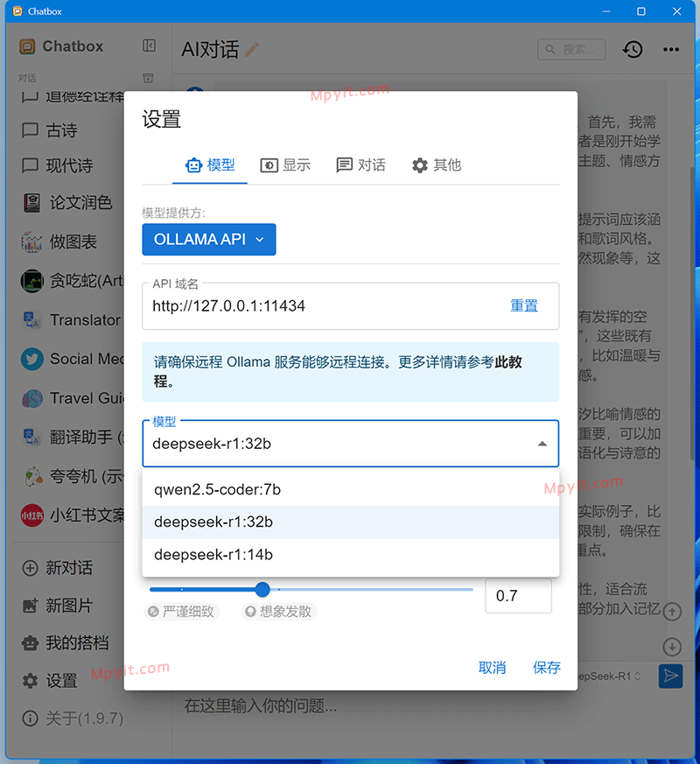Open the 小红书文案 conversation

[72, 515]
